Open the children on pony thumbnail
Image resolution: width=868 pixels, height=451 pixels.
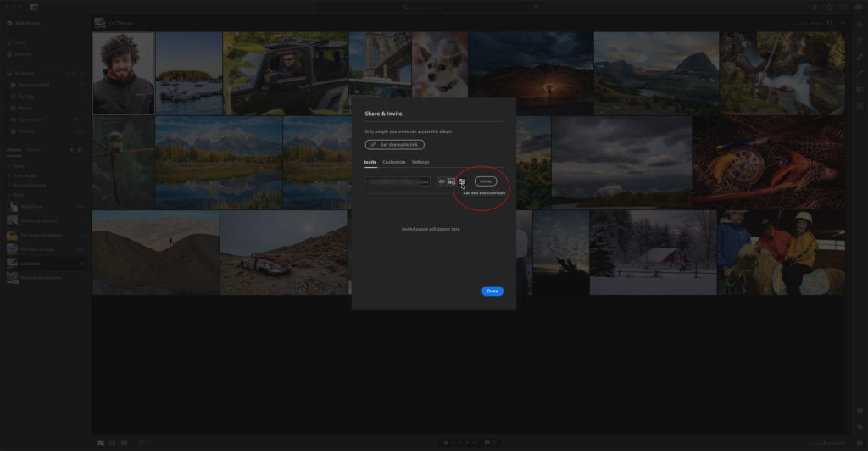(x=781, y=253)
